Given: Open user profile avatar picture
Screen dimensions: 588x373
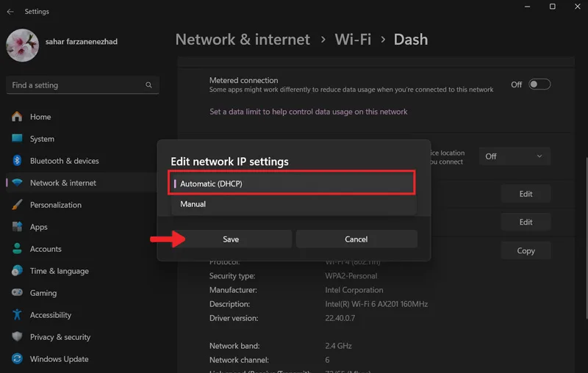Looking at the screenshot, I should [x=23, y=46].
